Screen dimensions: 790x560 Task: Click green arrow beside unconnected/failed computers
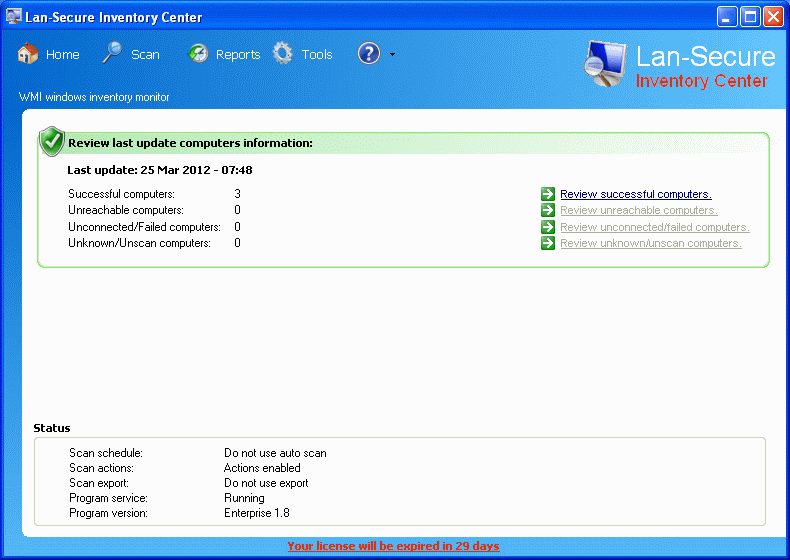click(x=548, y=227)
